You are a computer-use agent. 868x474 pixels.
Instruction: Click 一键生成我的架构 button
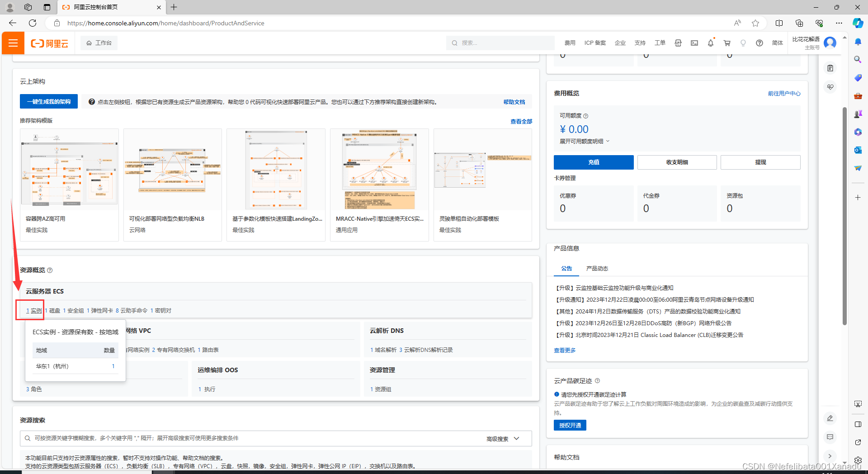pos(49,102)
